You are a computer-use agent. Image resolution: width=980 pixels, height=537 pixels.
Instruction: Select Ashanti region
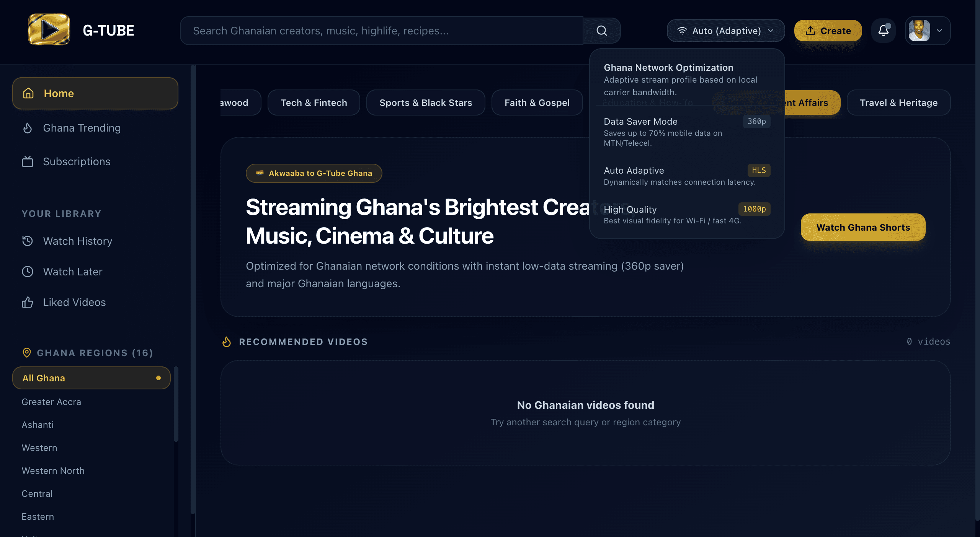pyautogui.click(x=91, y=425)
